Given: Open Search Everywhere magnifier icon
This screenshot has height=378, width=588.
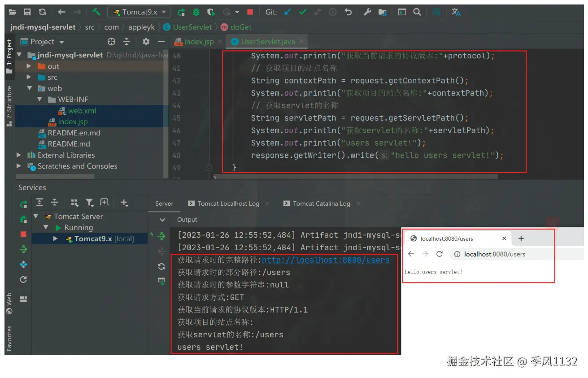Looking at the screenshot, I should [417, 12].
